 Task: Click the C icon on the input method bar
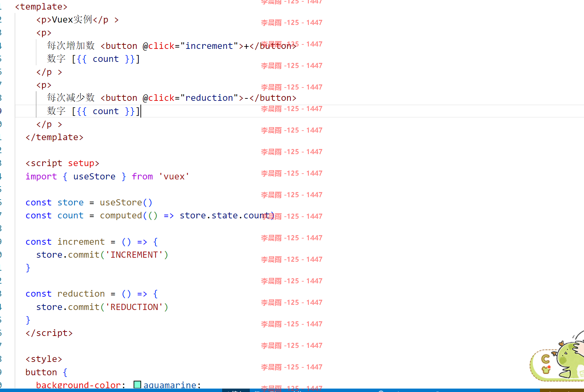546,359
